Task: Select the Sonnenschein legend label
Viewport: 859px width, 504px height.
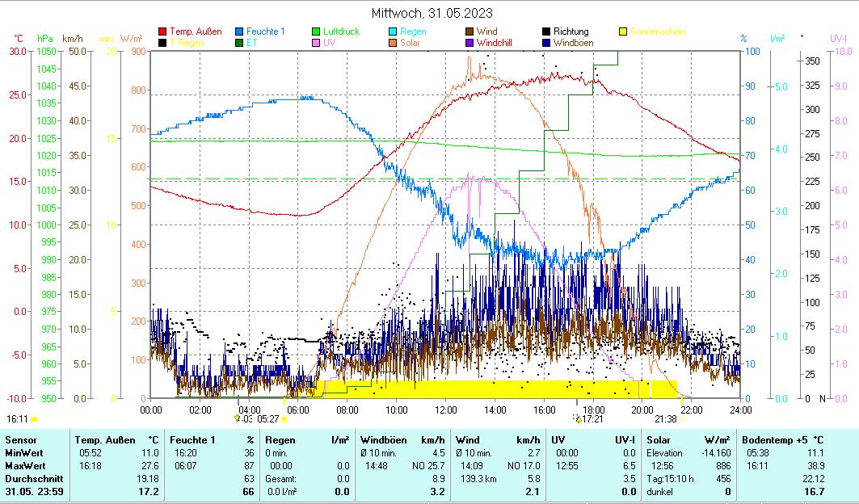Action: (x=658, y=31)
